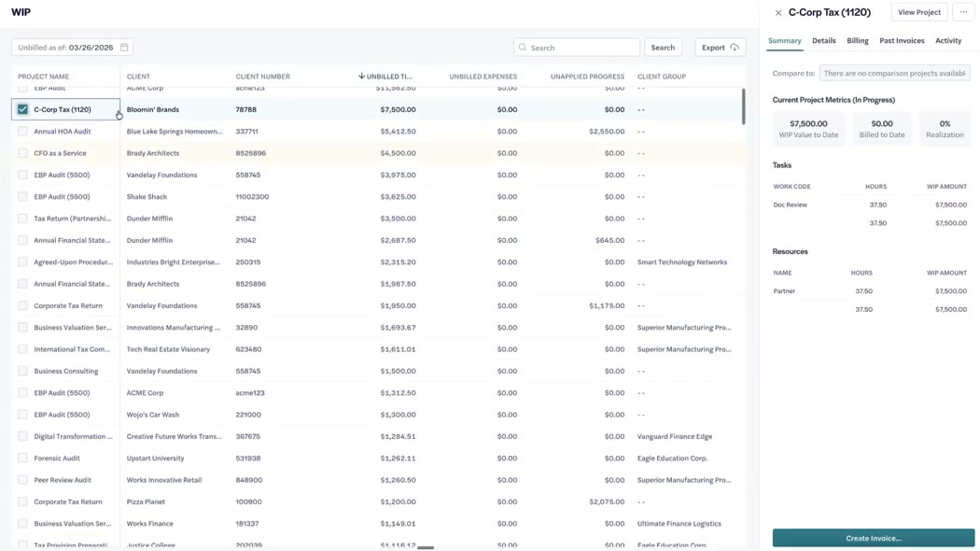The height and width of the screenshot is (551, 980).
Task: Sort by Unapplied Progress column header
Action: tap(587, 77)
